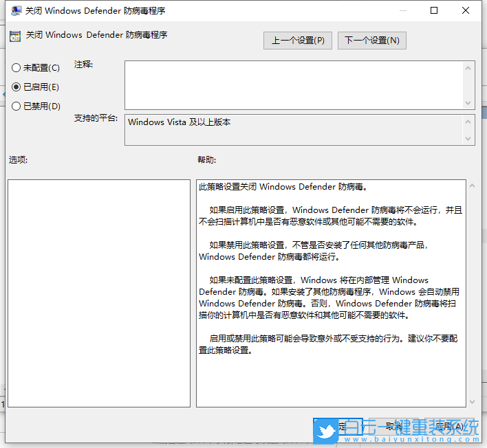Viewport: 487px width, 448px height.
Task: Click the up arrow of the 帮助 pane scrollbar
Action: point(472,186)
